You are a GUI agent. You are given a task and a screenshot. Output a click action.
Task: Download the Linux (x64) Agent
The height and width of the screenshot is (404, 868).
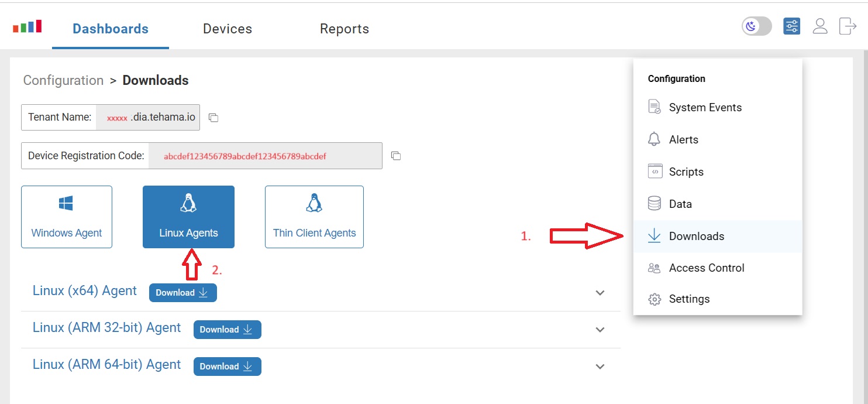(x=182, y=292)
